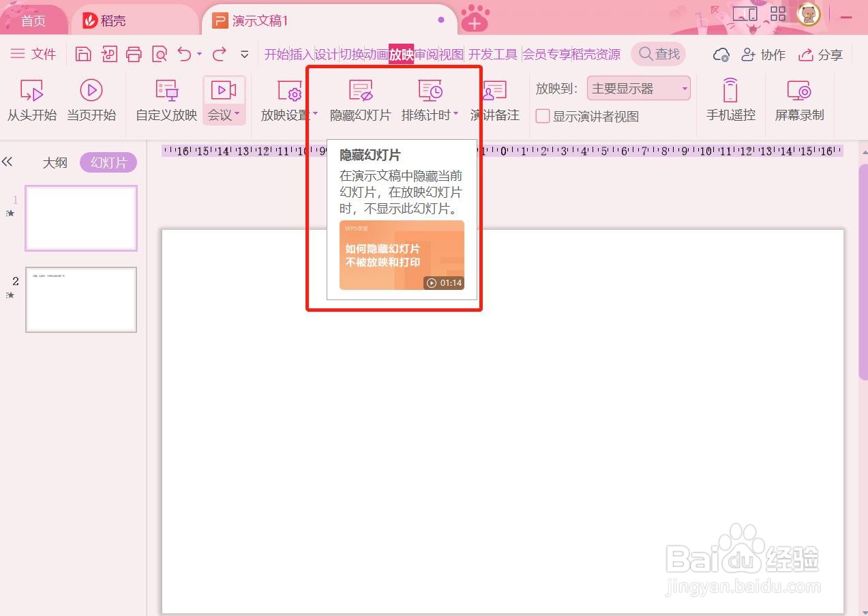
Task: Click the vertical scrollbar on the right
Action: click(863, 273)
